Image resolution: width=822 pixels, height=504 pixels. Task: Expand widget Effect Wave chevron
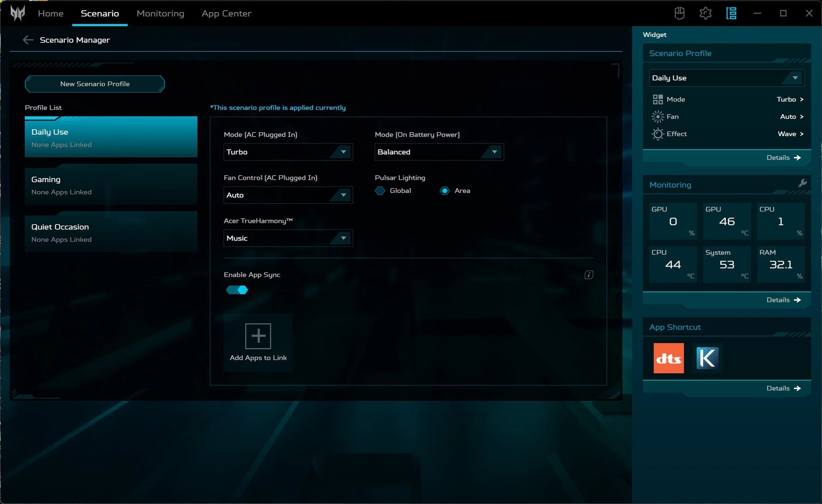tap(801, 134)
